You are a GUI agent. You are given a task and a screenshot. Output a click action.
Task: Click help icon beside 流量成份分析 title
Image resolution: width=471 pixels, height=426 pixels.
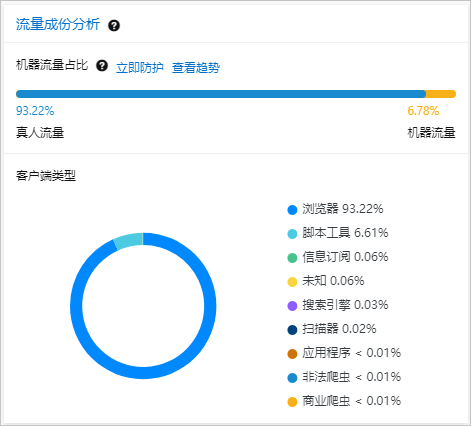pyautogui.click(x=114, y=25)
